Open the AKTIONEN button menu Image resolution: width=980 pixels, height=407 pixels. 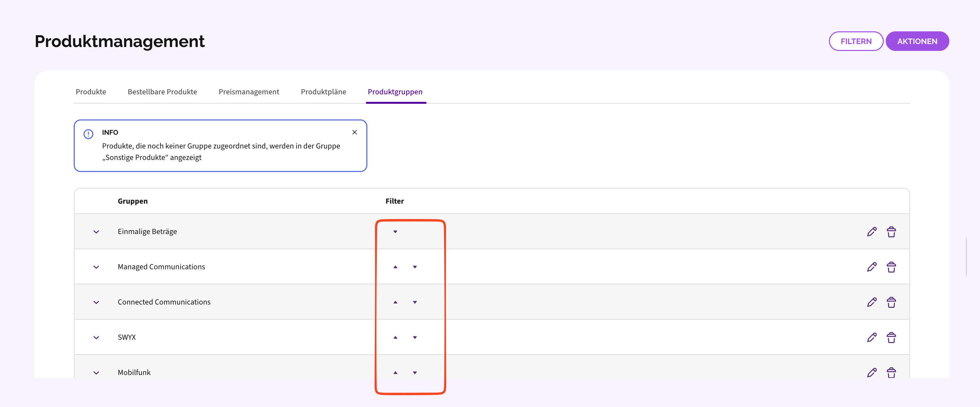(917, 41)
